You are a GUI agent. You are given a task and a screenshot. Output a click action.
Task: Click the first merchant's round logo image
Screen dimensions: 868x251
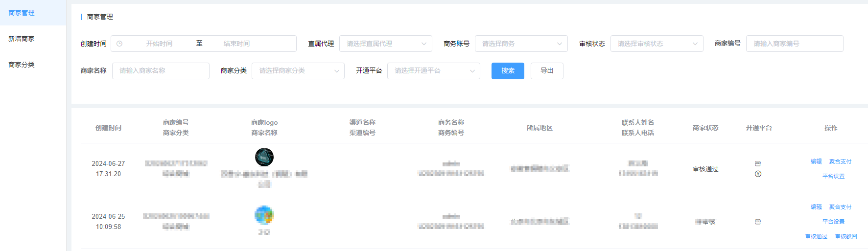pyautogui.click(x=264, y=157)
